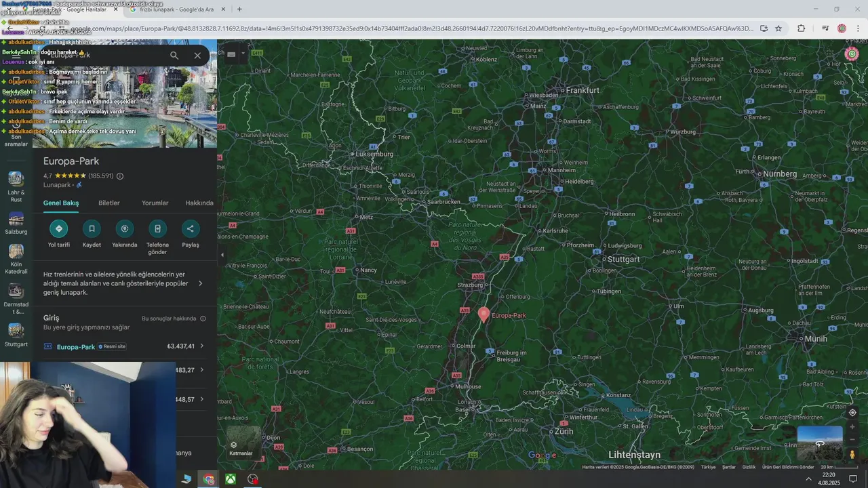
Task: Open the notification center icon
Action: [x=853, y=479]
